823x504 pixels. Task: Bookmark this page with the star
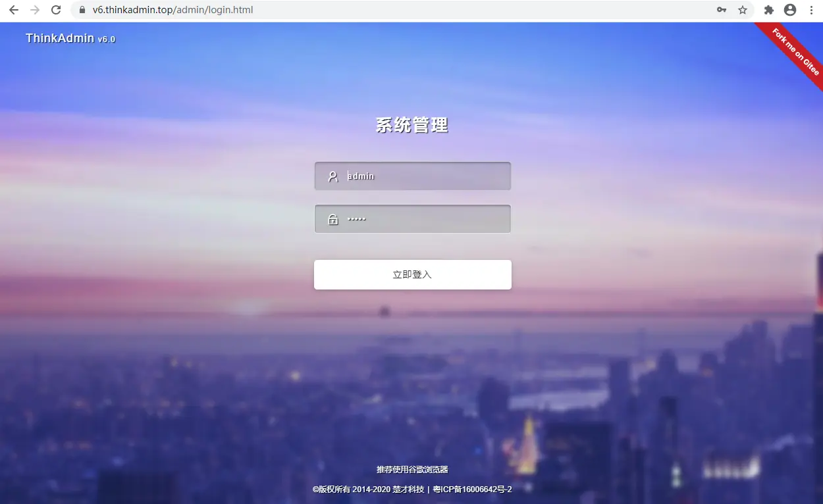[x=743, y=10]
